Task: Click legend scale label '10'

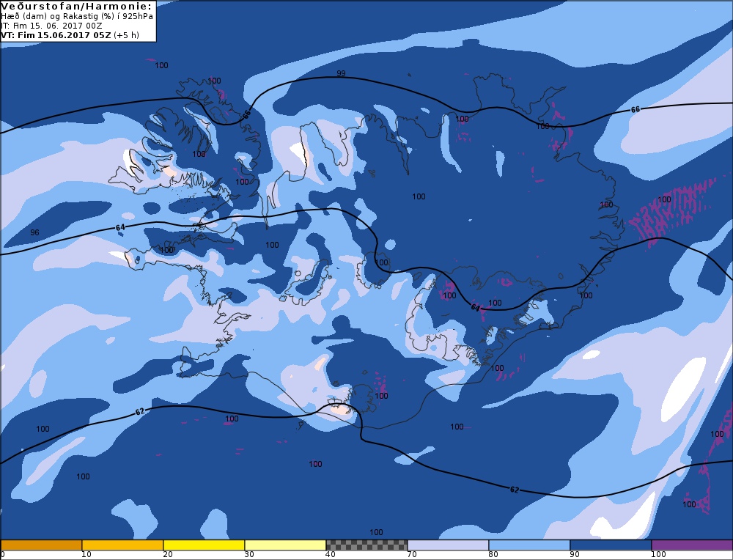Action: pos(86,555)
